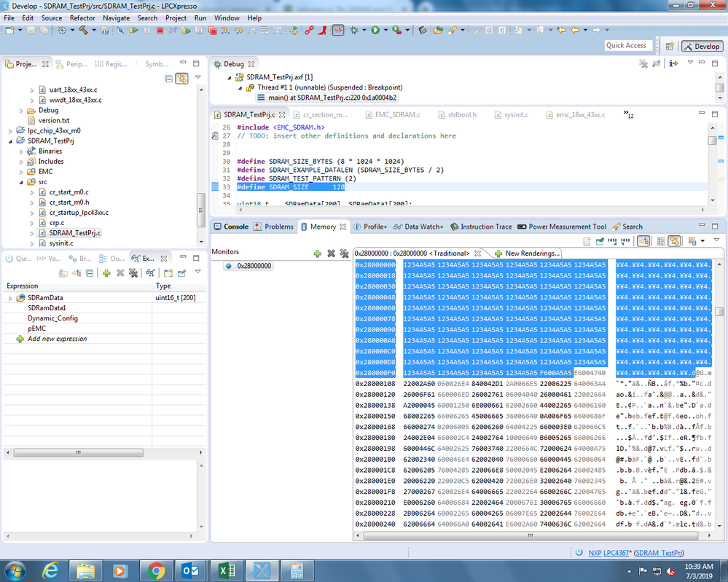Click the SDRAM_TestPrj link in the status bar
Screen dimensions: 728x582
[659, 554]
